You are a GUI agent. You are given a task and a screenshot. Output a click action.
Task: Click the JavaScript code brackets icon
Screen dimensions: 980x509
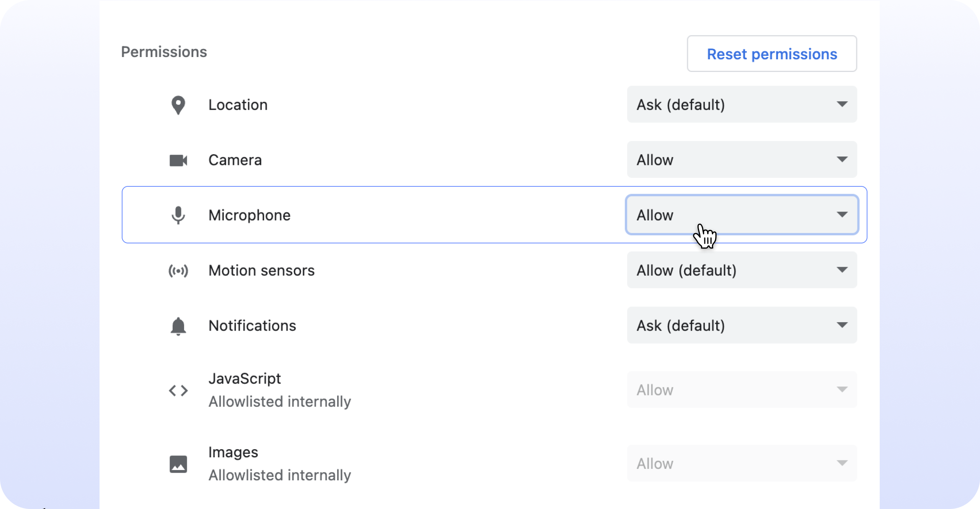[x=178, y=390]
